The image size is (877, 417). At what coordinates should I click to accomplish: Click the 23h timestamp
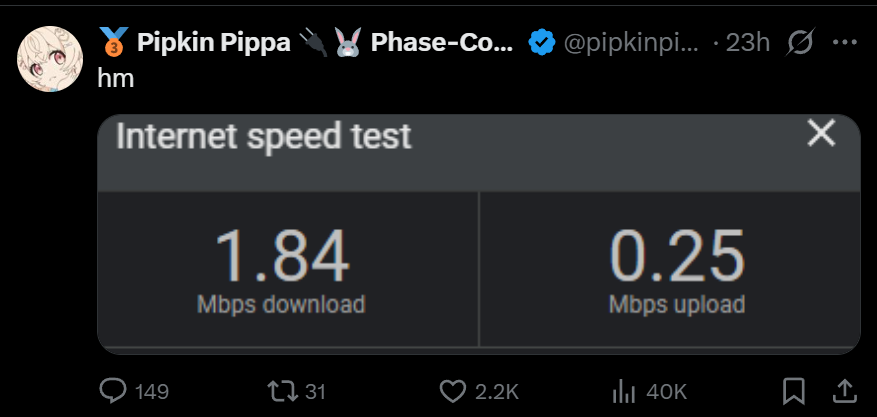tap(746, 43)
